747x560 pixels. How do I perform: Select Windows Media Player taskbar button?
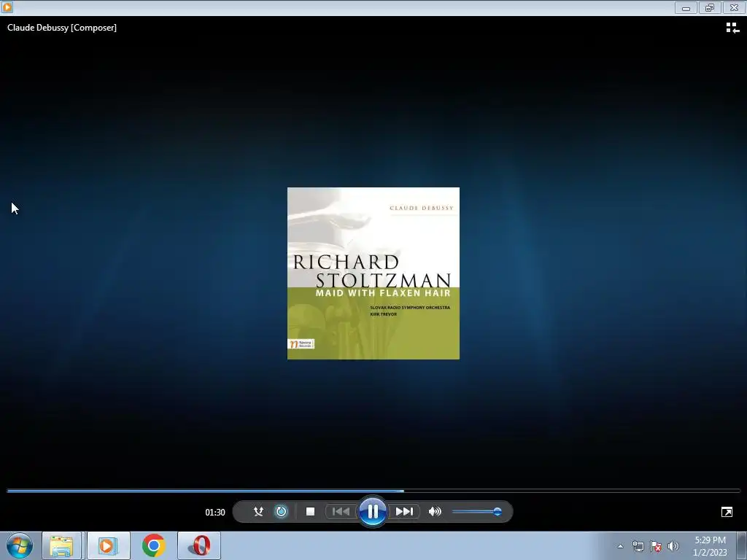[108, 545]
